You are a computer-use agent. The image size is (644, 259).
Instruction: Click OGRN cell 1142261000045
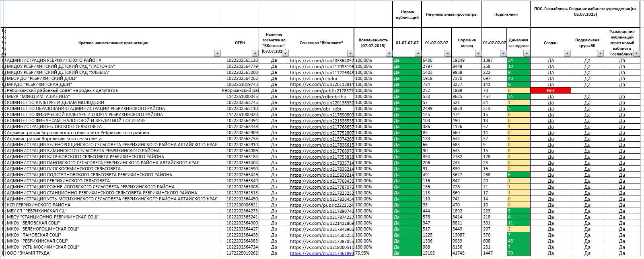point(240,97)
